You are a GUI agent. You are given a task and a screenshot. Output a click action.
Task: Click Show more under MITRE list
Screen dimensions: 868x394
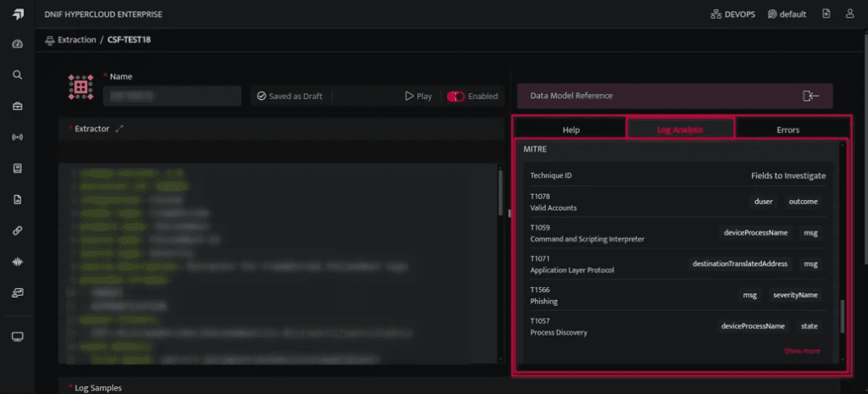802,351
